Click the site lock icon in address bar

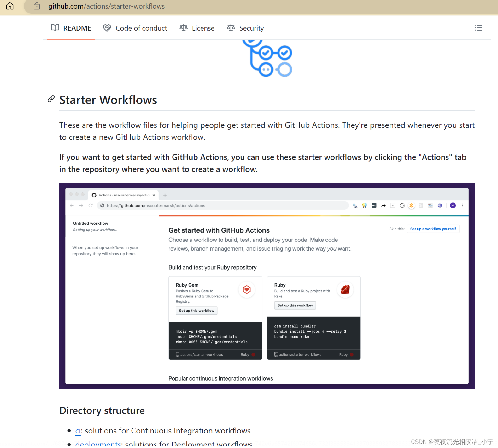tap(37, 6)
